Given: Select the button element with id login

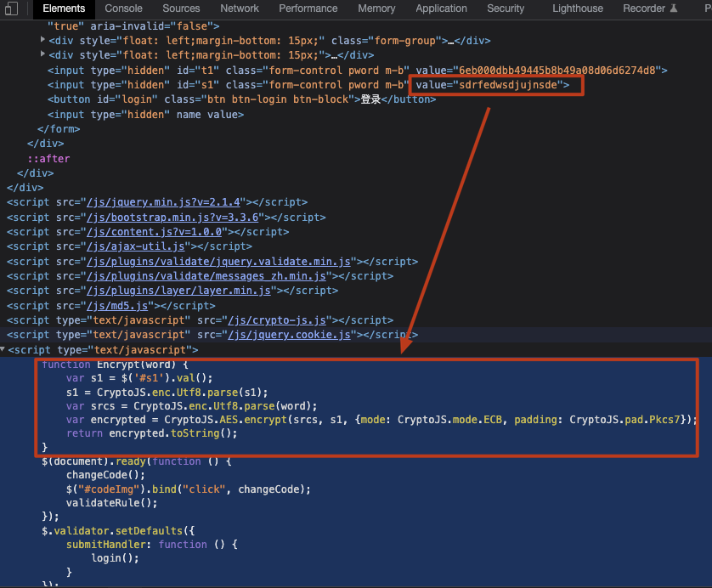Looking at the screenshot, I should point(241,99).
